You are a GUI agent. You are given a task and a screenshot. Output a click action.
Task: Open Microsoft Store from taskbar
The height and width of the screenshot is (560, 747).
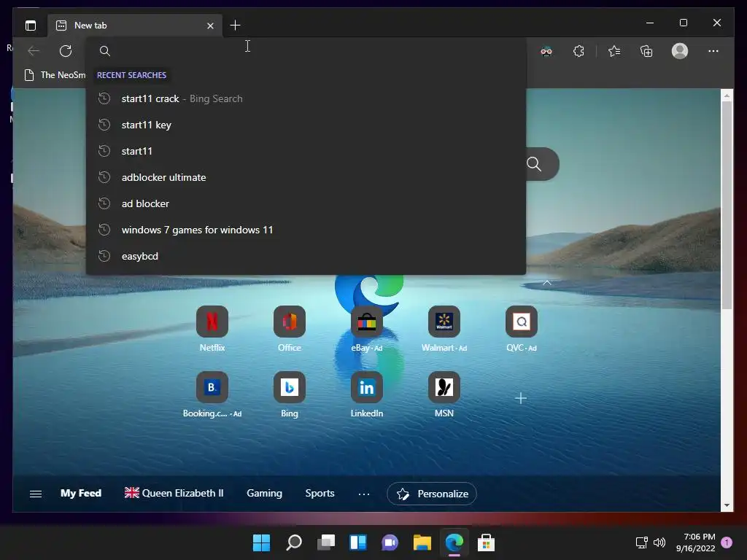(x=486, y=542)
